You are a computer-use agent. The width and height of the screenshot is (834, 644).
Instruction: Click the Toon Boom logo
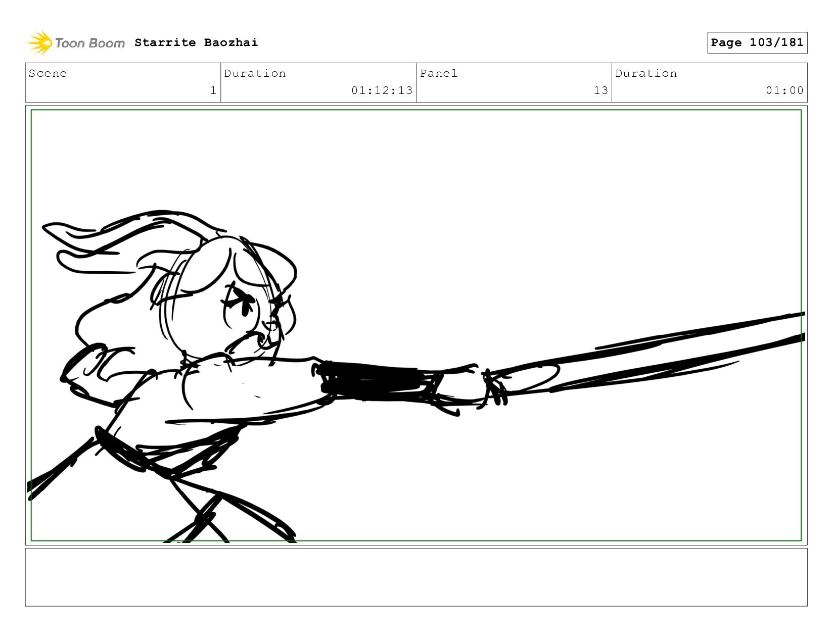[x=76, y=42]
